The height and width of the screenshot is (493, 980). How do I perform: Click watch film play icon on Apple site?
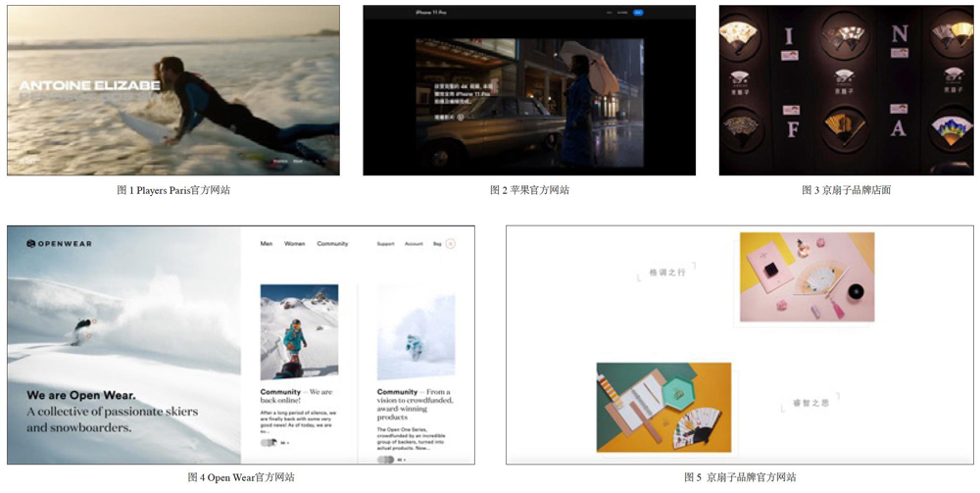(x=461, y=117)
